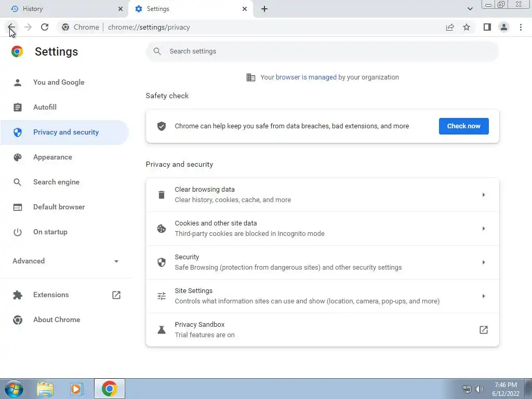Reload the settings page
The width and height of the screenshot is (532, 399).
(x=45, y=27)
